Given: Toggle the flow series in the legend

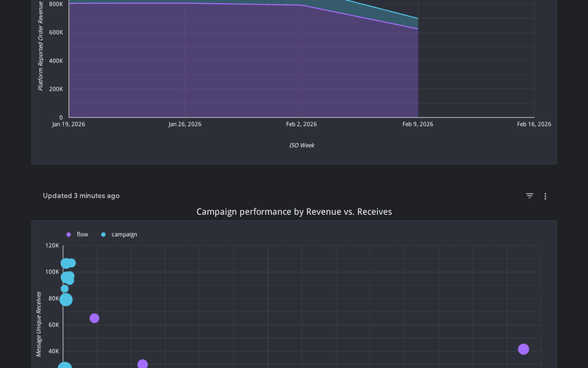Looking at the screenshot, I should tap(82, 234).
